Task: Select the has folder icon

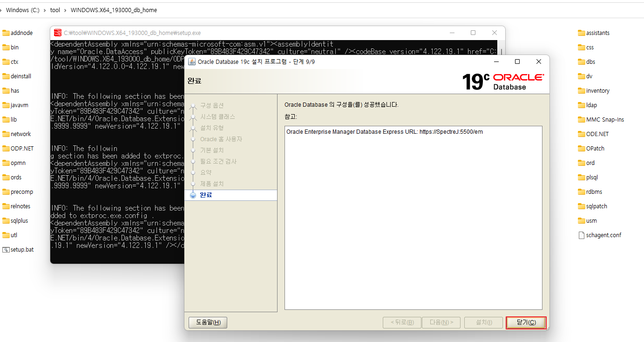Action: coord(6,91)
